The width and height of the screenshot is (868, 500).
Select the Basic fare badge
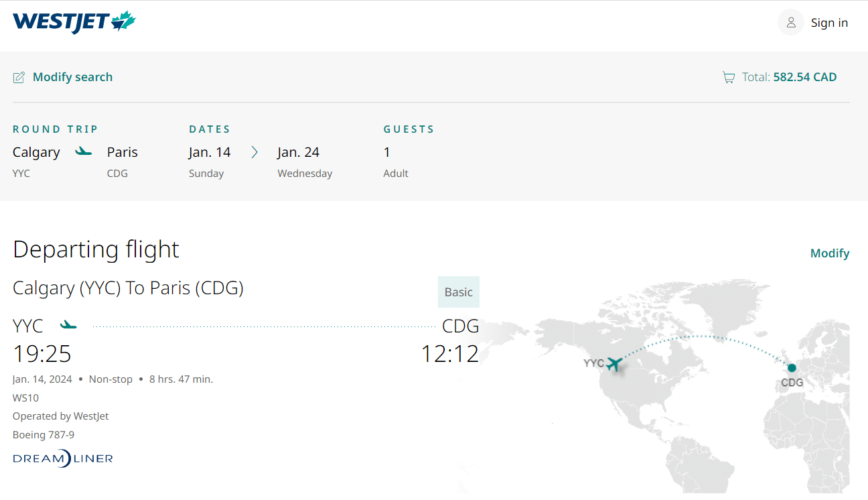point(459,292)
